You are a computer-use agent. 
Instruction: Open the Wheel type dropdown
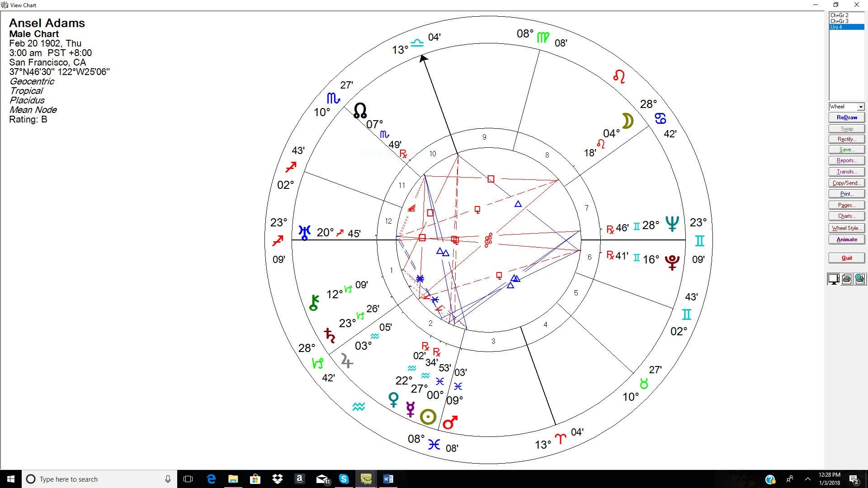[x=860, y=107]
